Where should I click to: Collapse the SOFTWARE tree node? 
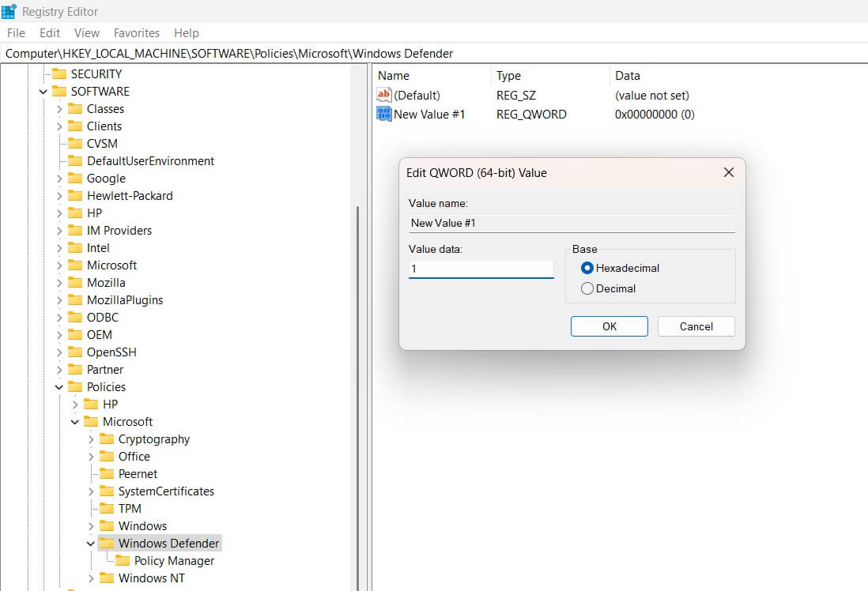click(x=43, y=91)
